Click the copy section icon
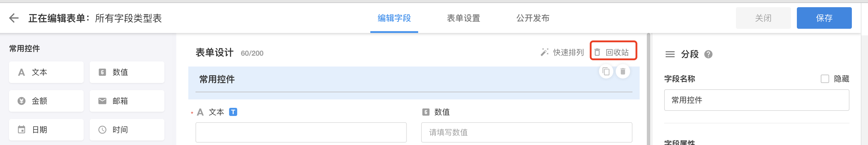 [x=606, y=72]
